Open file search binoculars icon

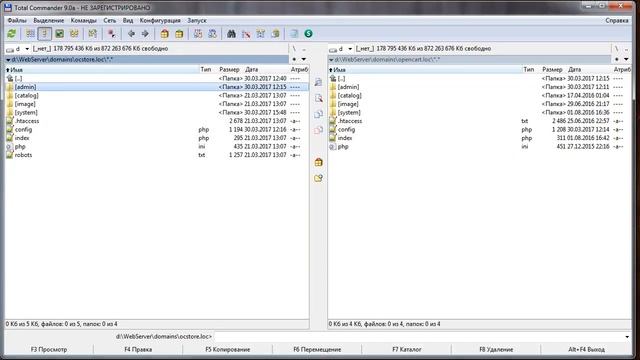231,34
